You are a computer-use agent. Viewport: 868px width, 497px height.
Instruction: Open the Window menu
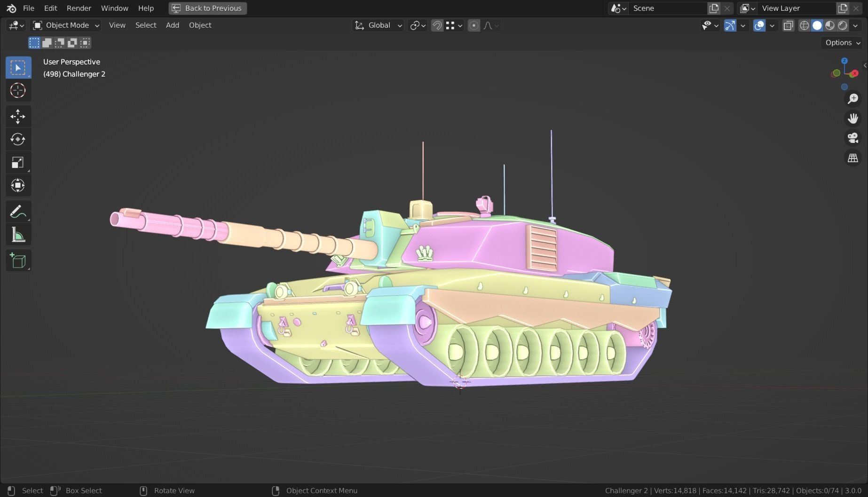(x=114, y=8)
